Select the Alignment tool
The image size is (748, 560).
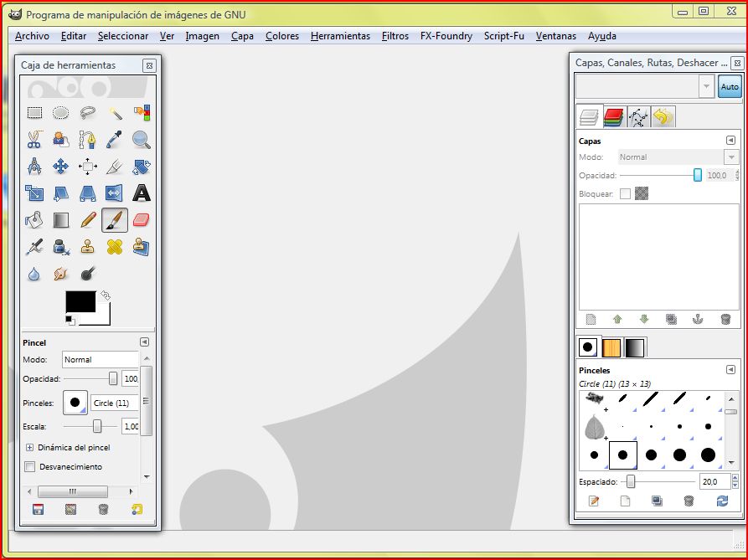(88, 167)
